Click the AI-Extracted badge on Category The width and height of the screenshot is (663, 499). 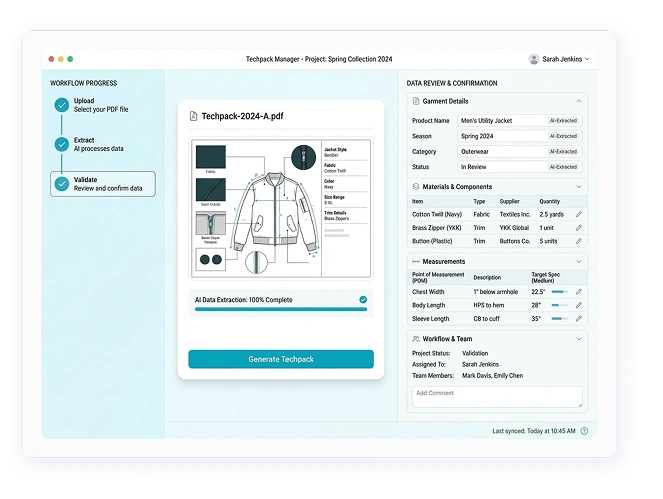[563, 151]
